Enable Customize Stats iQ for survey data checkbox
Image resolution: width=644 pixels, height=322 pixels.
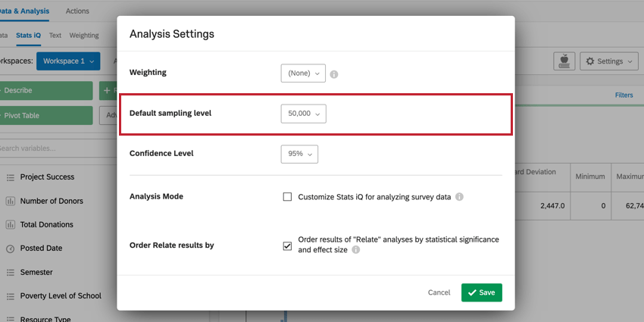[x=287, y=197]
